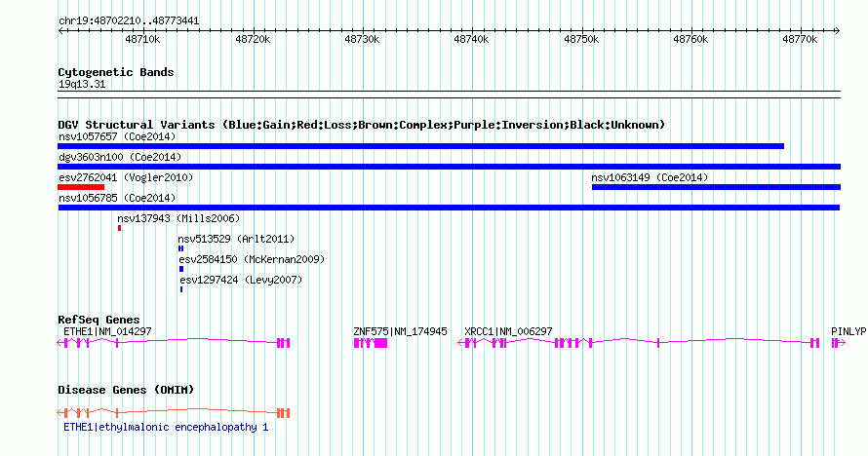This screenshot has height=456, width=868.
Task: Click the RefSeq Genes track title
Action: pos(99,320)
